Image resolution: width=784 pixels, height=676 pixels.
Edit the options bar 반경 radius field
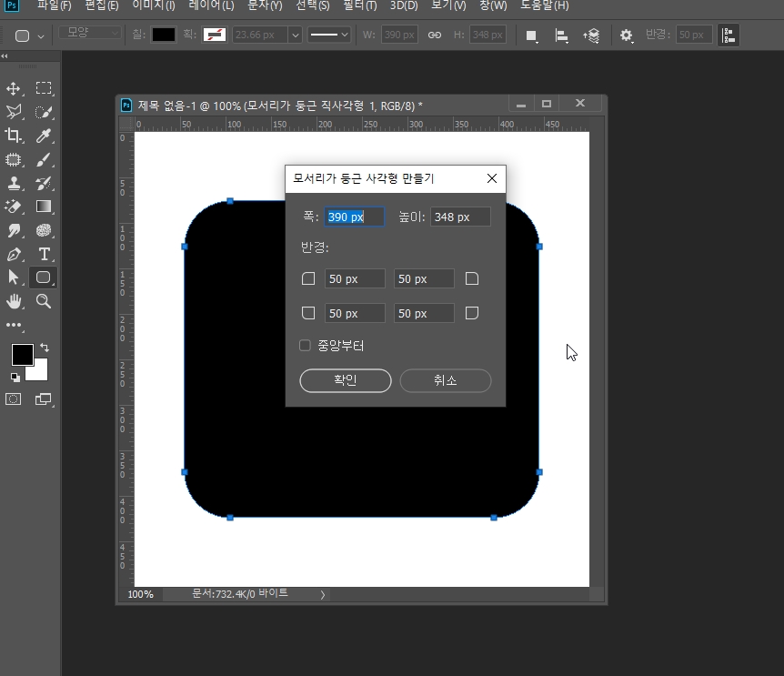[x=694, y=35]
